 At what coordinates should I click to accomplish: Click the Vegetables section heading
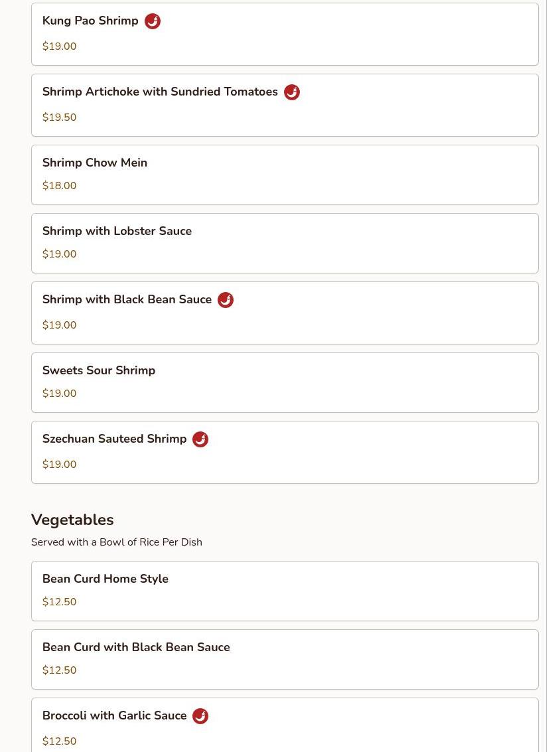[x=72, y=520]
